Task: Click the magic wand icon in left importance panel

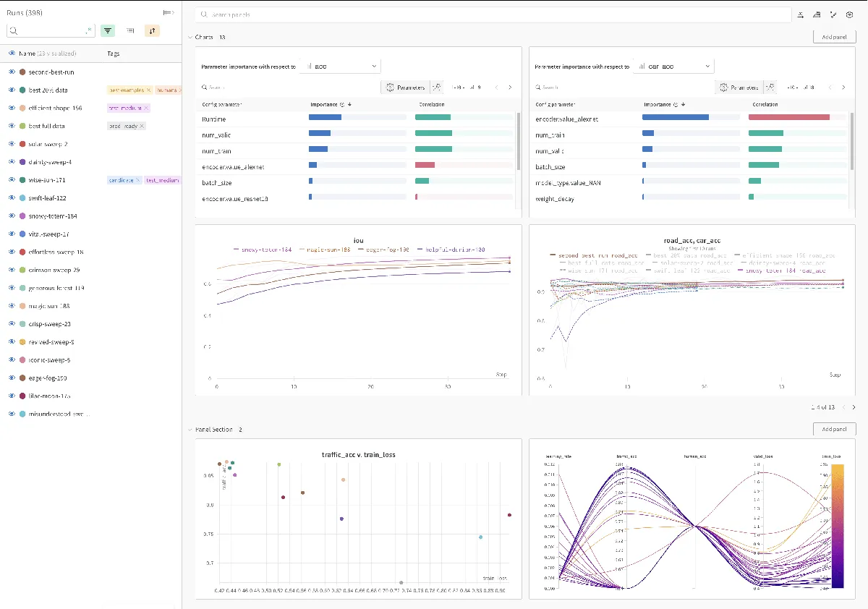Action: point(437,88)
